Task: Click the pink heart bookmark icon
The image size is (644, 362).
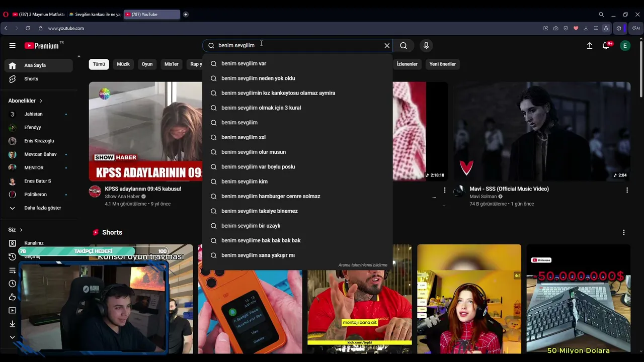Action: click(x=576, y=28)
